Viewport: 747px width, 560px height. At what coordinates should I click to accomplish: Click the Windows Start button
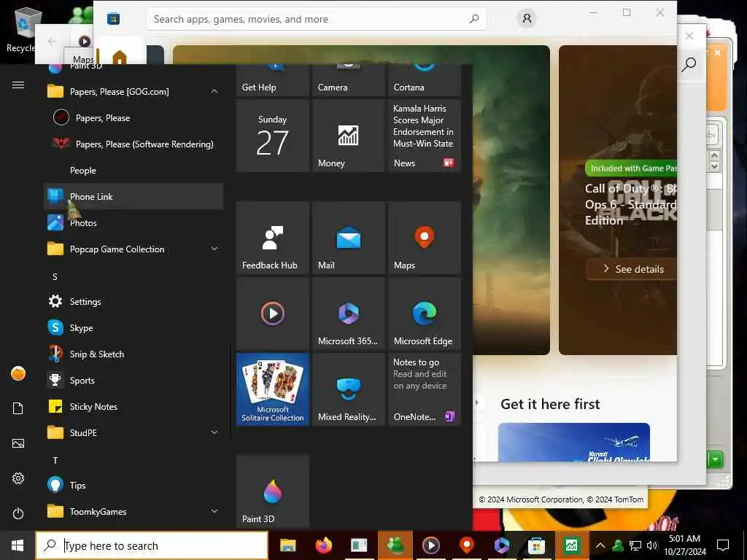(x=18, y=545)
